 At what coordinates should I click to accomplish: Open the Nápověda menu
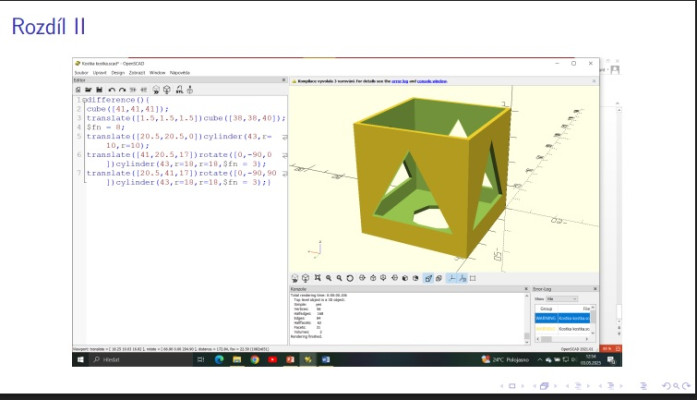[180, 72]
